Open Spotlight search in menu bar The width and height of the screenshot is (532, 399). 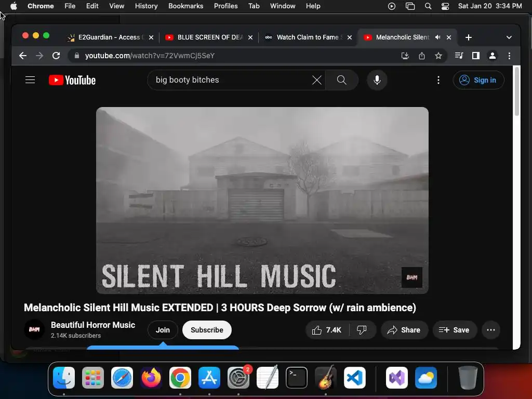click(428, 6)
